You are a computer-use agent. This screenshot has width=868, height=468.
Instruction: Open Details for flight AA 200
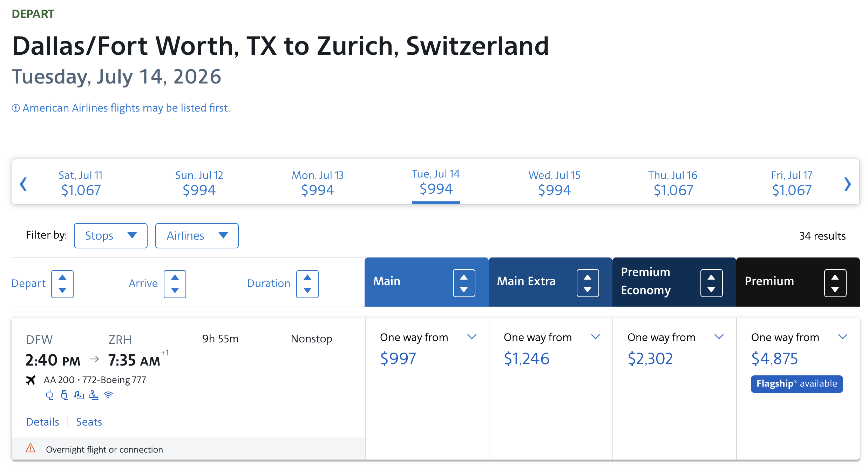pos(42,422)
